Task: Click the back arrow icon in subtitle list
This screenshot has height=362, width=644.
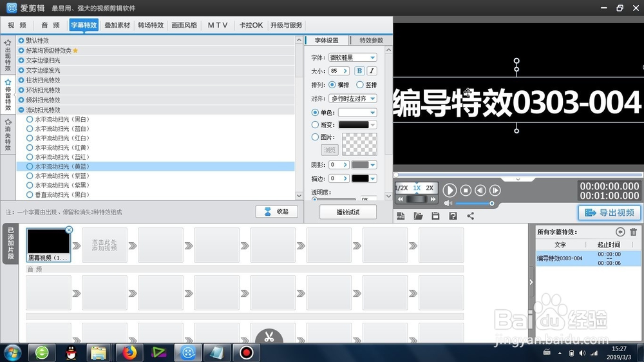Action: click(x=620, y=232)
